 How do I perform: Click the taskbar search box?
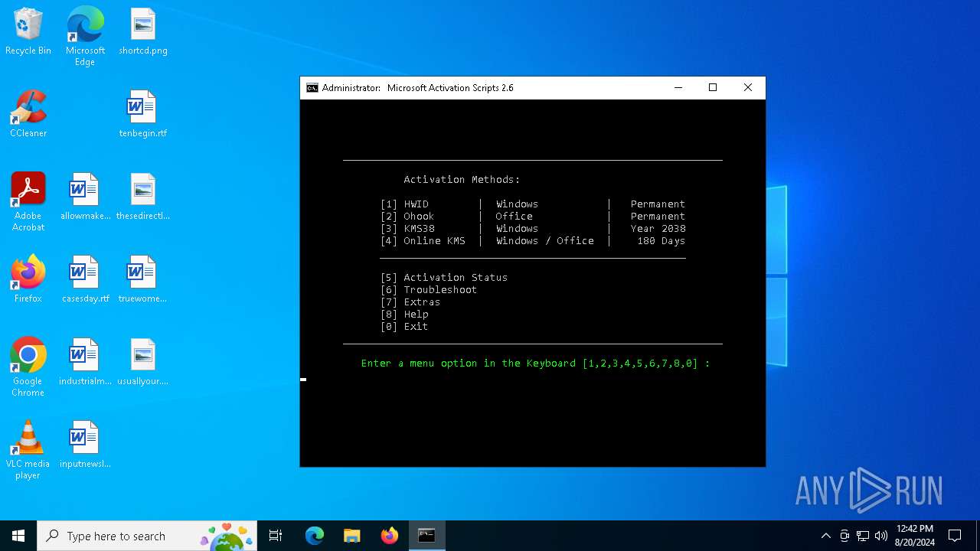[147, 536]
